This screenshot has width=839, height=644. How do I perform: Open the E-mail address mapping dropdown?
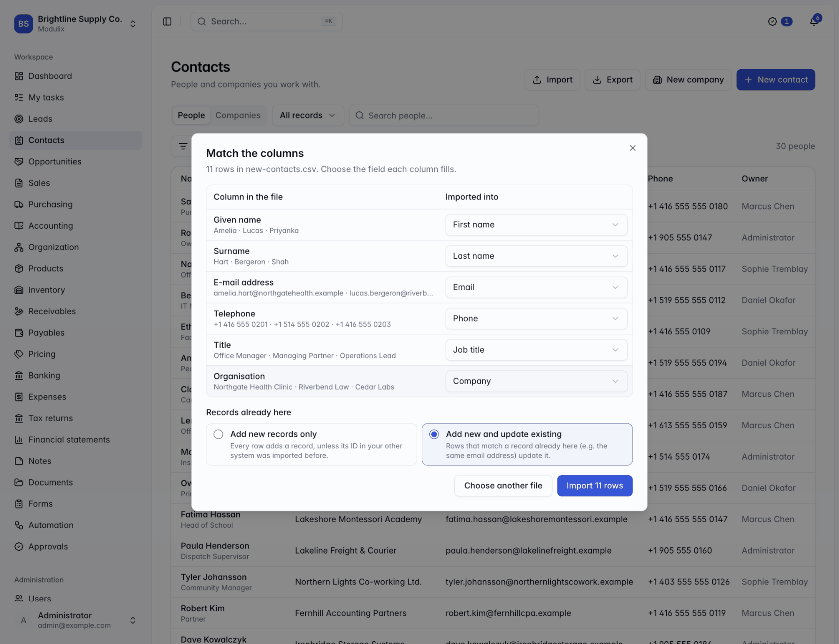[x=536, y=287]
